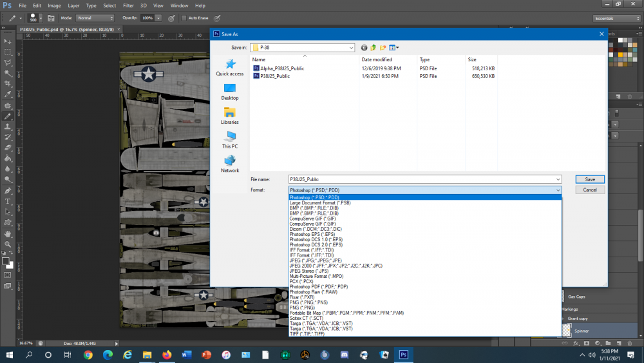Click the Cancel button
644x363 pixels.
click(589, 190)
